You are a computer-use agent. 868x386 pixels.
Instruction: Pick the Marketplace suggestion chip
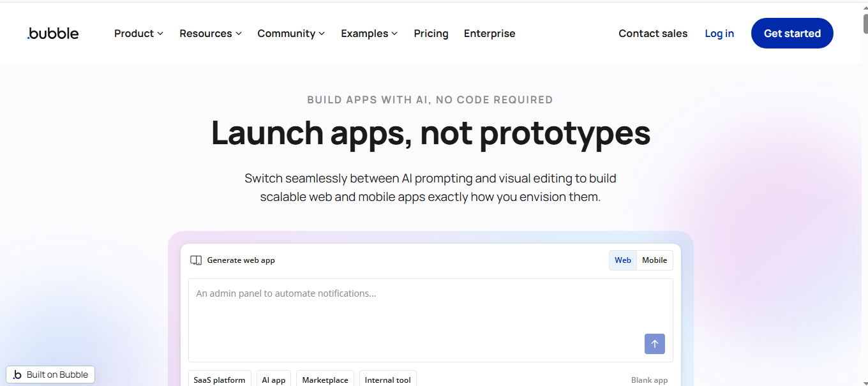pyautogui.click(x=325, y=380)
